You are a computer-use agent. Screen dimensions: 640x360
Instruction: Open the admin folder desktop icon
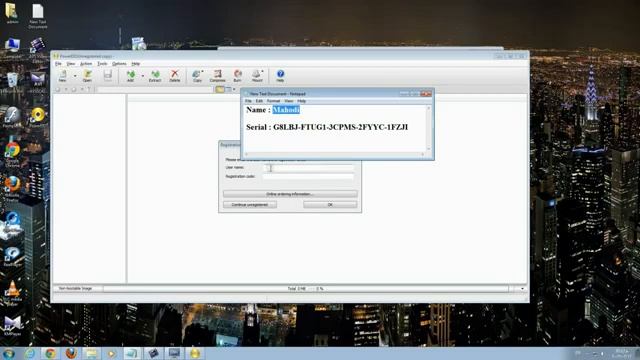[x=11, y=13]
